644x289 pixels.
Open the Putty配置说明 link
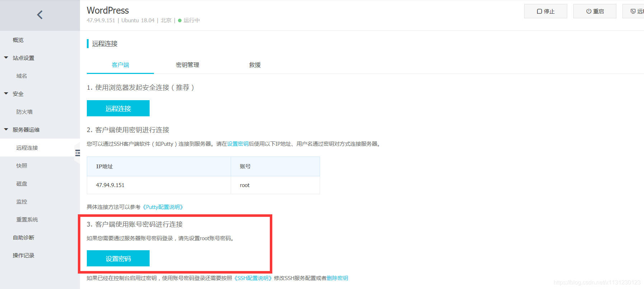pos(163,207)
